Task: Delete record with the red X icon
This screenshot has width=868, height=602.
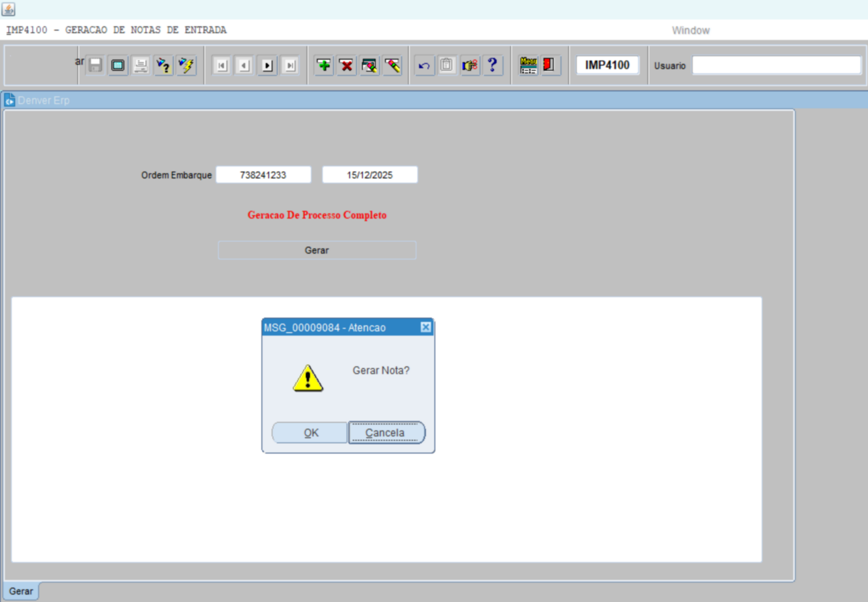Action: (x=346, y=65)
